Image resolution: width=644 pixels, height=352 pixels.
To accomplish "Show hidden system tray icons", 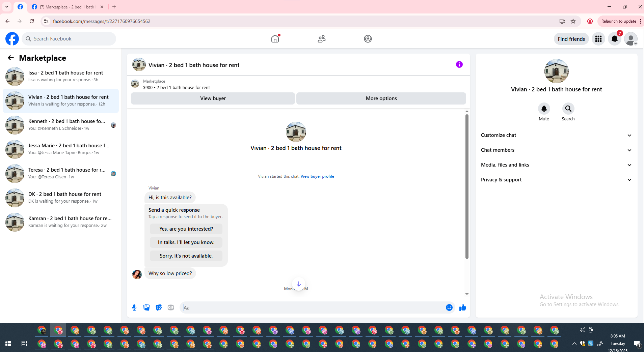I will (x=574, y=344).
